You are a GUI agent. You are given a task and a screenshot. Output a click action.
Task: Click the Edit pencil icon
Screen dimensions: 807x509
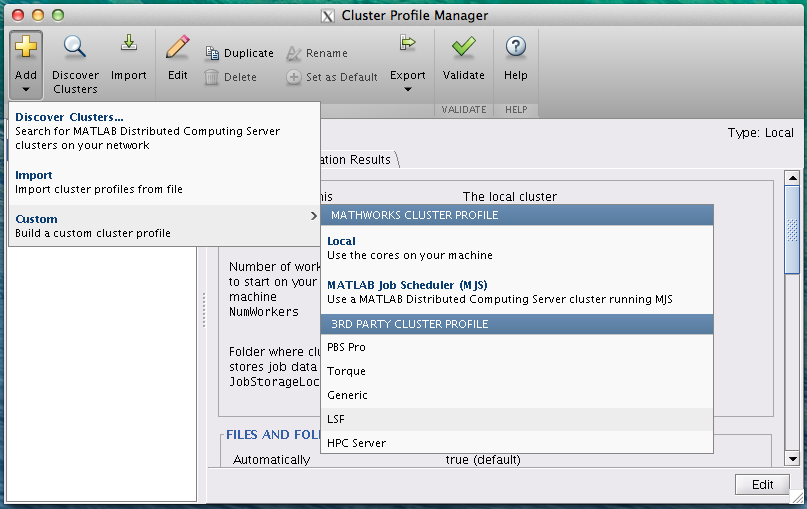(x=178, y=47)
